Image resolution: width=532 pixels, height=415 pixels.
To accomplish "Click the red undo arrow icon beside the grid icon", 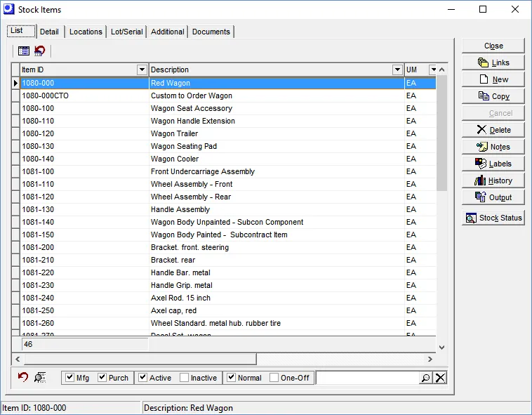I will tap(40, 51).
